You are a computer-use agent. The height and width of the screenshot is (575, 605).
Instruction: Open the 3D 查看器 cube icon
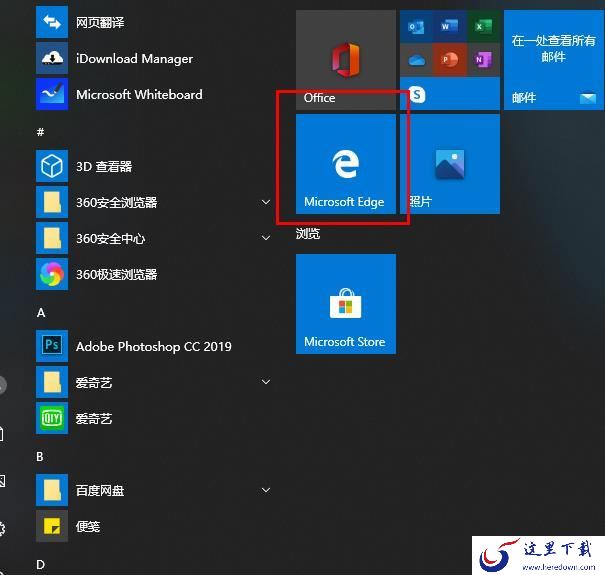[52, 166]
